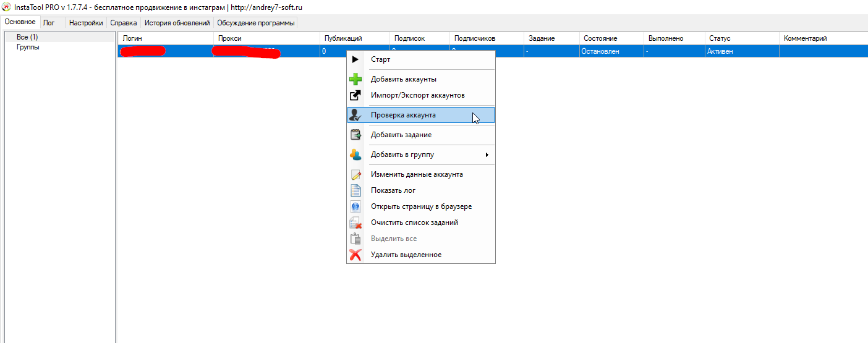Open the 'История обновлений' tab

tap(177, 23)
